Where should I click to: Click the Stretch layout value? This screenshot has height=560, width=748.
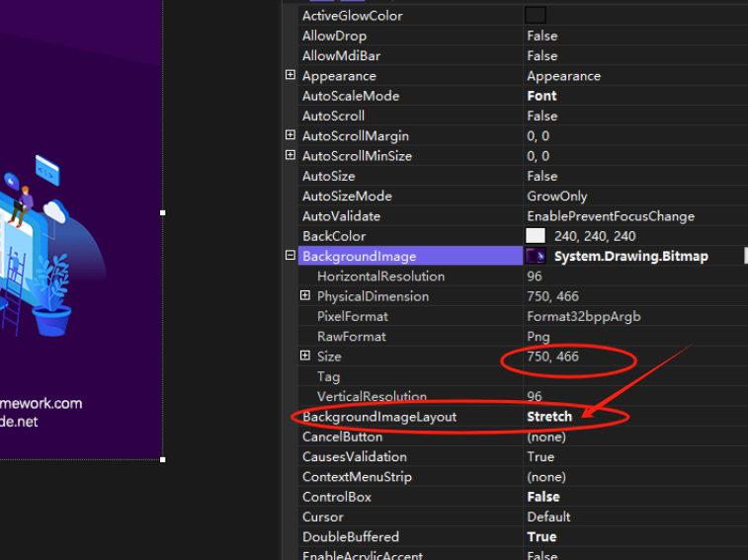(549, 417)
